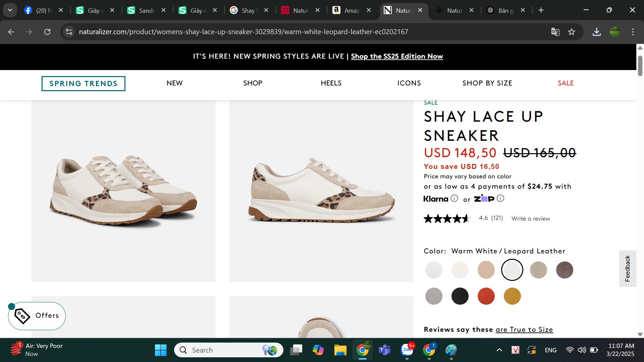The width and height of the screenshot is (644, 362).
Task: Select the black color swatch
Action: point(460,296)
